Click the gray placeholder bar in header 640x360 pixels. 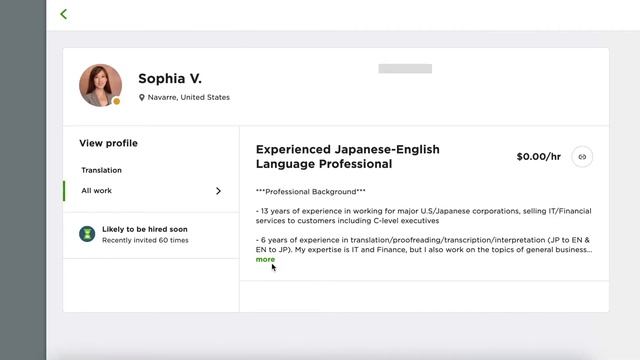(x=405, y=69)
